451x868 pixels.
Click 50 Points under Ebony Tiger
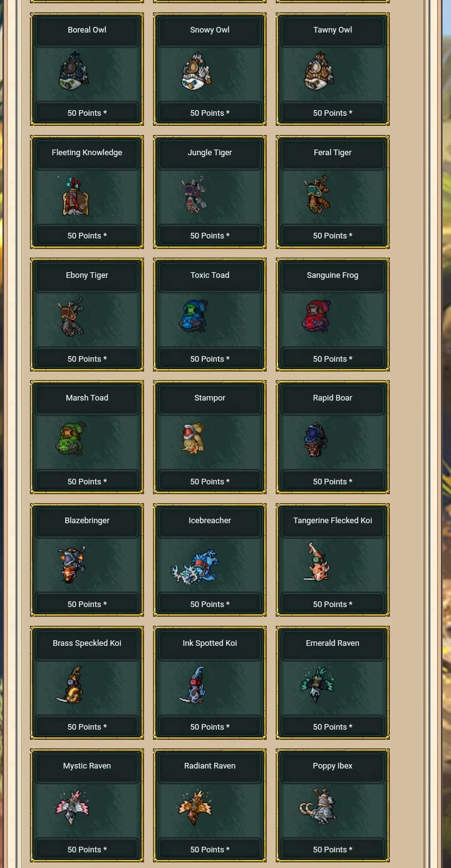(x=87, y=359)
